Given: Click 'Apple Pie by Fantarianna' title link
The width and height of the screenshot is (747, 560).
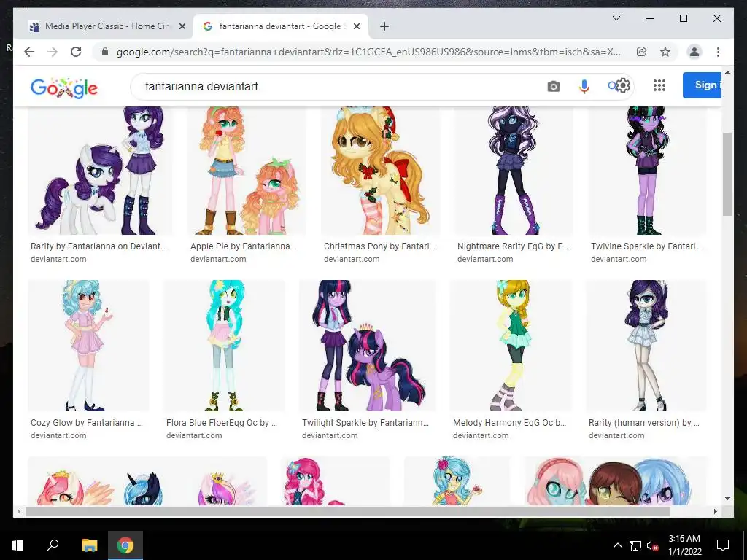Looking at the screenshot, I should pyautogui.click(x=244, y=246).
